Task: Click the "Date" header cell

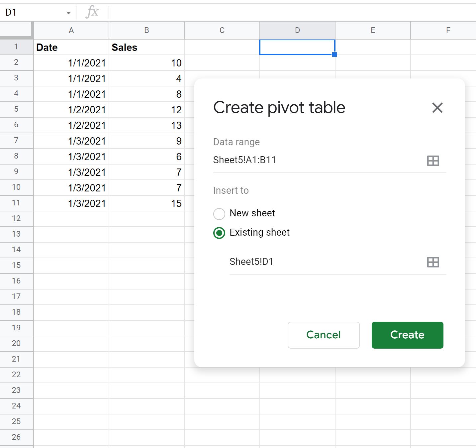Action: pos(71,47)
